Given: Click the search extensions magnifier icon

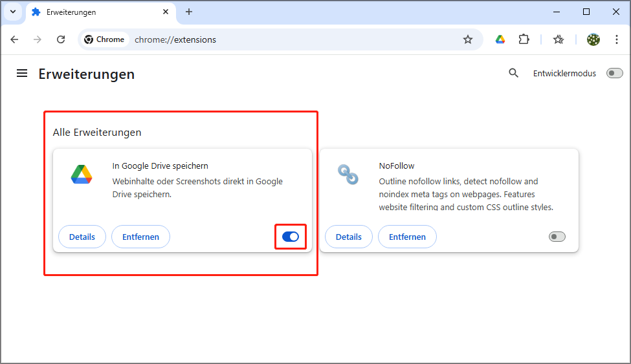Looking at the screenshot, I should coord(513,74).
